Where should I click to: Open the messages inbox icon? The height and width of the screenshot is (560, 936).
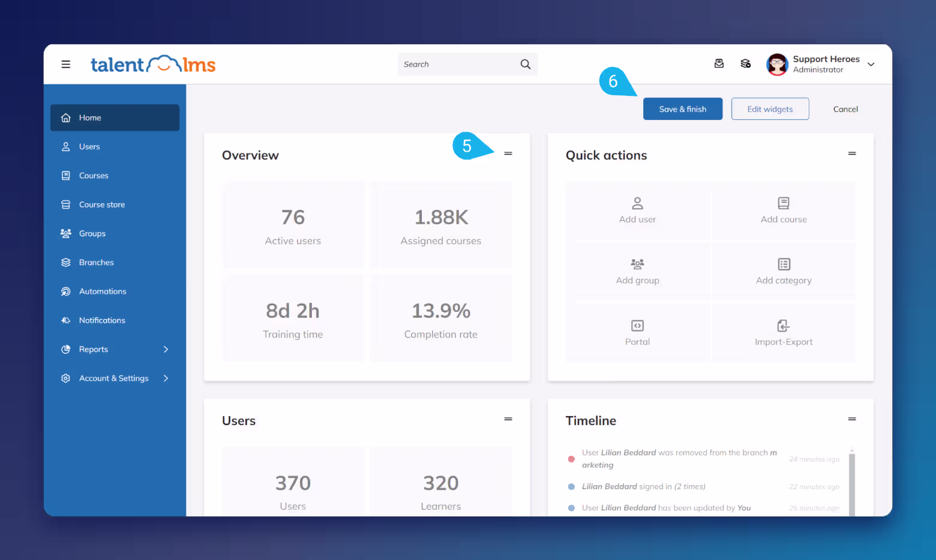pos(719,64)
